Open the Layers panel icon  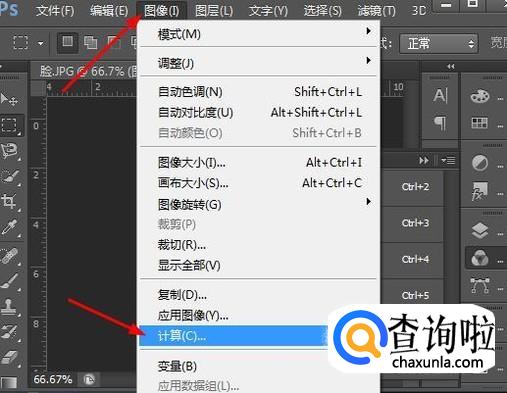(480, 230)
